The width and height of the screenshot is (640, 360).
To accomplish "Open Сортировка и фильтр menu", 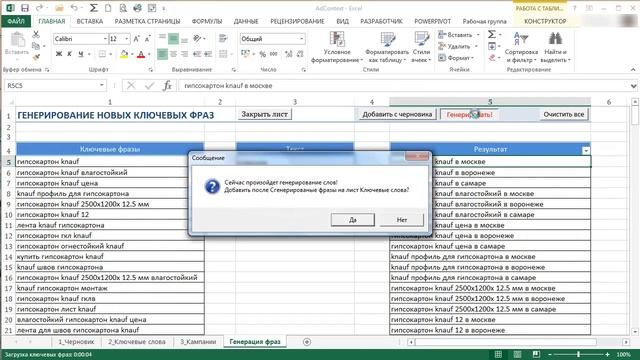I will (521, 47).
